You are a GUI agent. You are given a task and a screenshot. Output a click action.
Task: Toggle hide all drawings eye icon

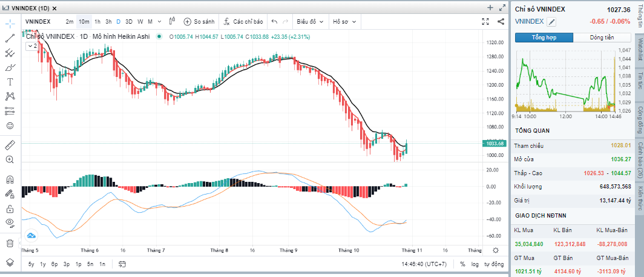click(x=10, y=222)
